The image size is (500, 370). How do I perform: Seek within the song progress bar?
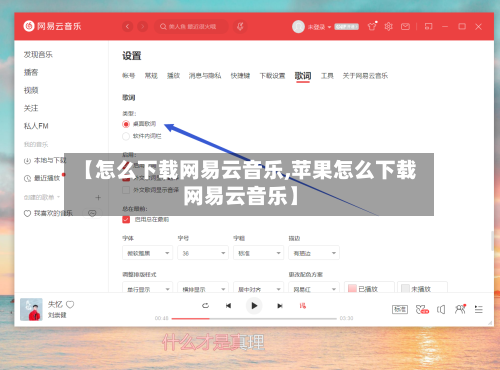pyautogui.click(x=254, y=319)
